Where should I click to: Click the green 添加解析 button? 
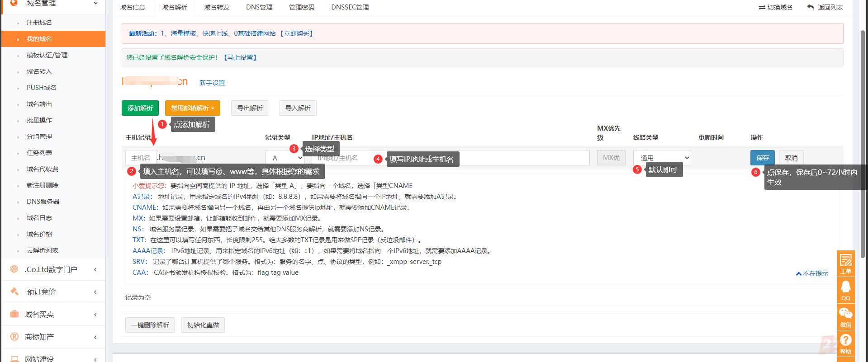click(140, 108)
